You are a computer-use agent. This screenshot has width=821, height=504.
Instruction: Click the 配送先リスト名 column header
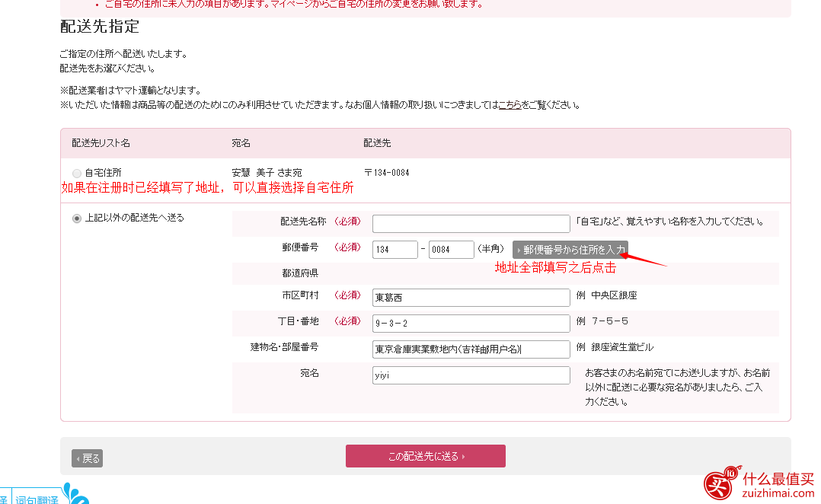(x=101, y=143)
